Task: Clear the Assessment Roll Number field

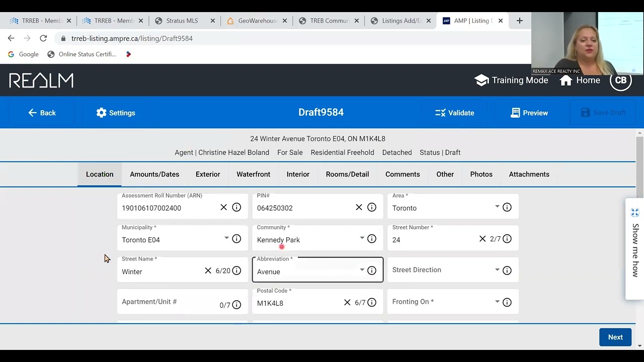Action: click(223, 207)
